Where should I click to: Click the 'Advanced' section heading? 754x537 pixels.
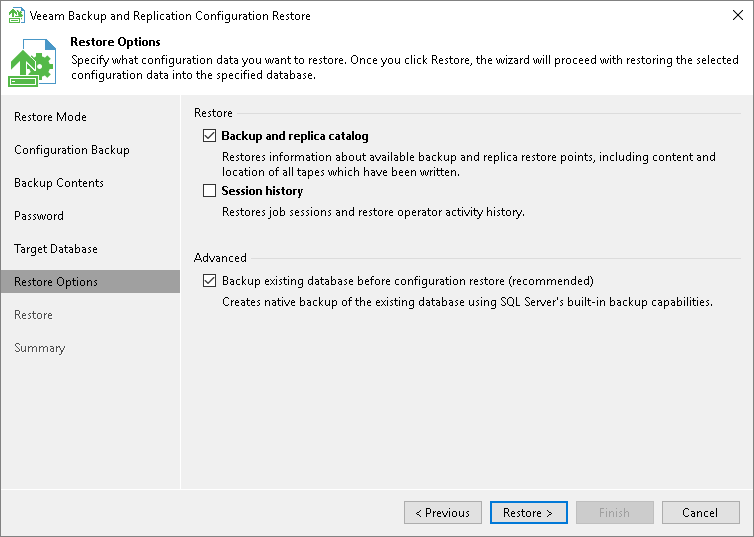coord(220,258)
